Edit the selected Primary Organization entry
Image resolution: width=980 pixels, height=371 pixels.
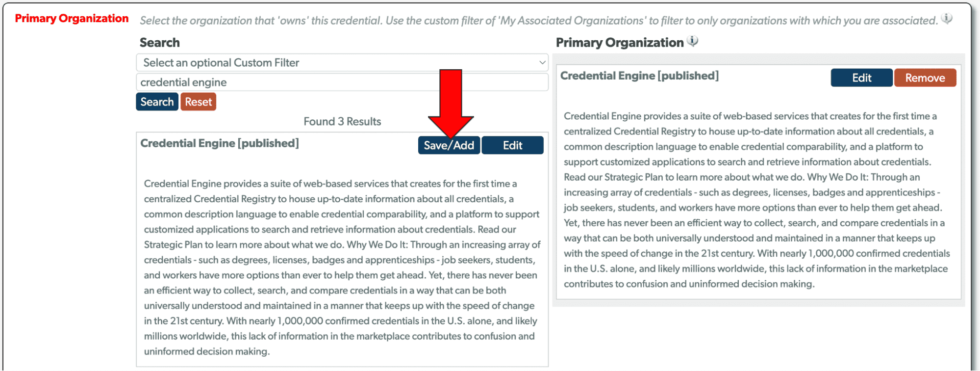(861, 77)
